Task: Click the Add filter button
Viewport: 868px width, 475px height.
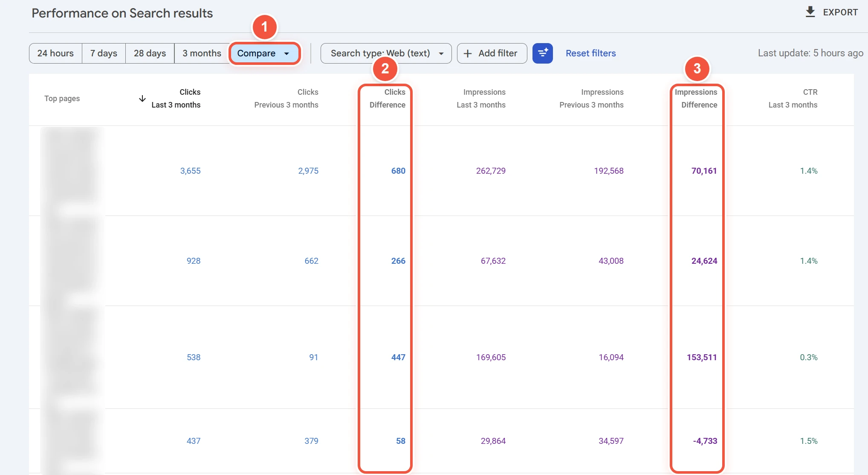Action: (492, 53)
